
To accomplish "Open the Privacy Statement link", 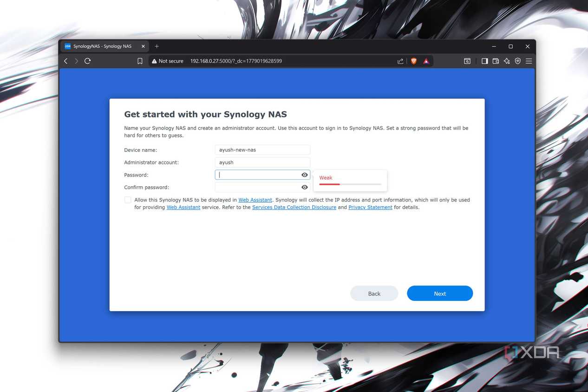I will [x=370, y=207].
